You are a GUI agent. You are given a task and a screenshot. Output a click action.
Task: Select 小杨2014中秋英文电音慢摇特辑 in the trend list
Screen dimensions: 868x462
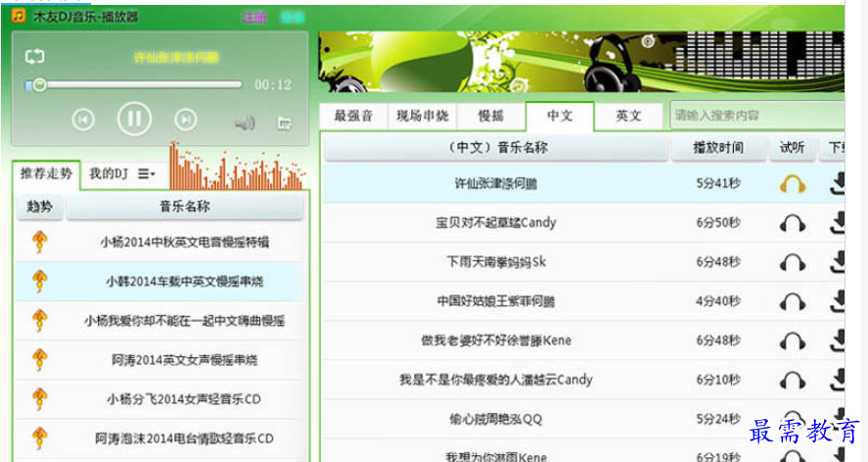coord(184,242)
